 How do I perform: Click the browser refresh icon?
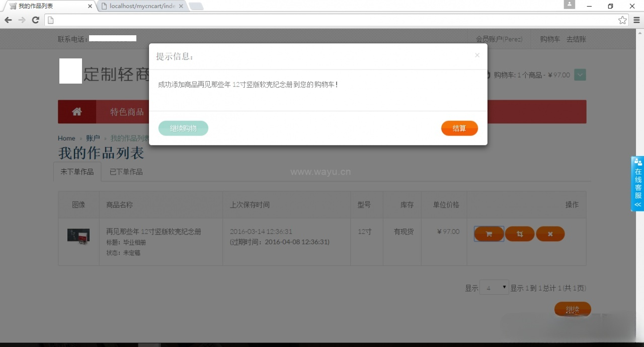[x=35, y=20]
